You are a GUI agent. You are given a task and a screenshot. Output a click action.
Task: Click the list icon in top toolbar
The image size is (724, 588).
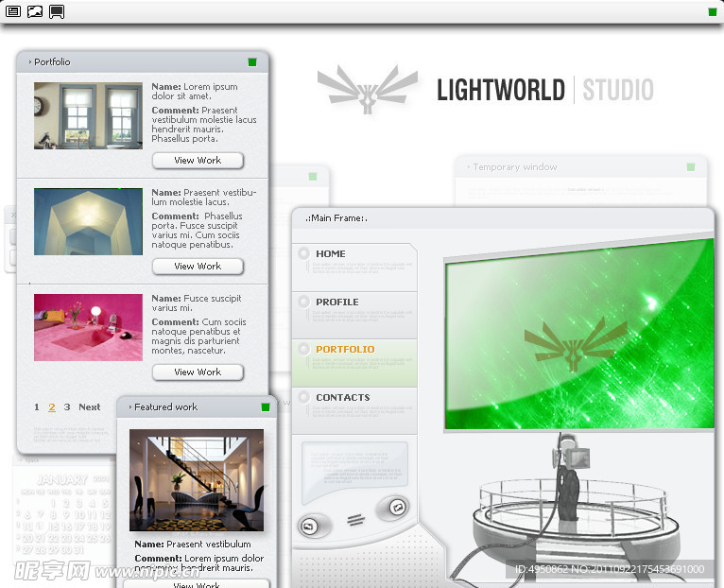[13, 11]
